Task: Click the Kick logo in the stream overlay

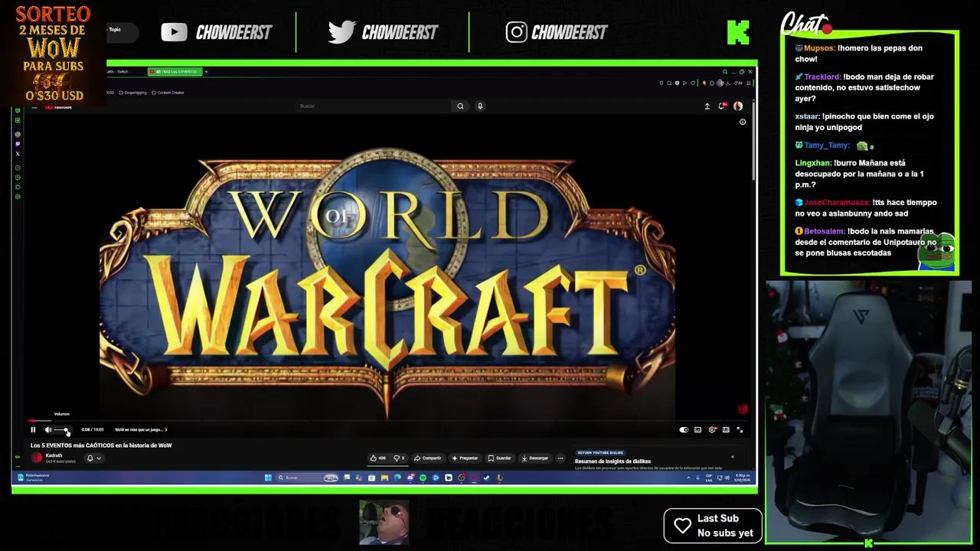Action: tap(738, 32)
